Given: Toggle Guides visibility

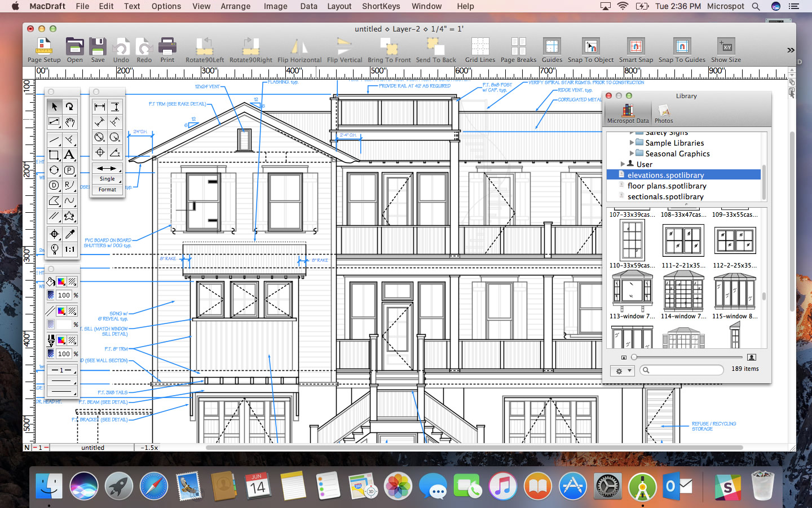Looking at the screenshot, I should coord(552,50).
